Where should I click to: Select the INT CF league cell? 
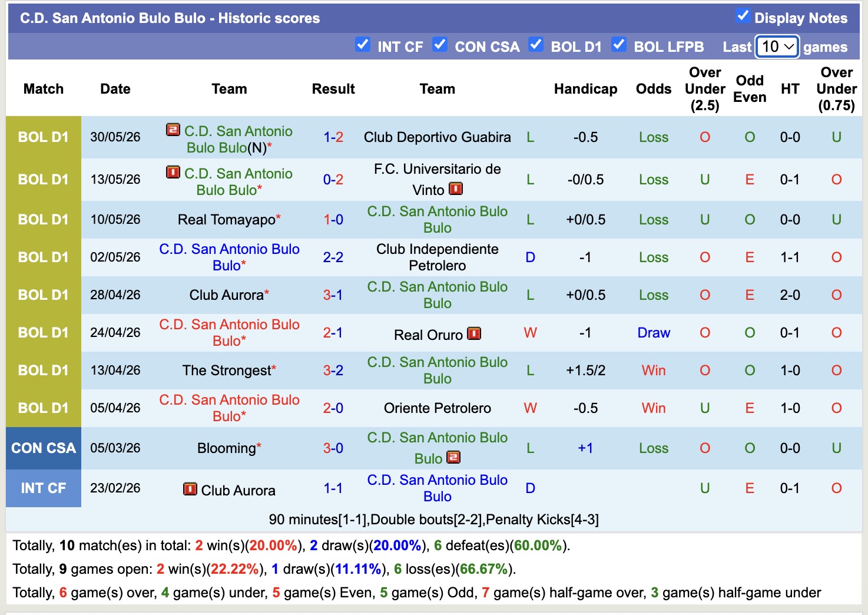coord(44,488)
